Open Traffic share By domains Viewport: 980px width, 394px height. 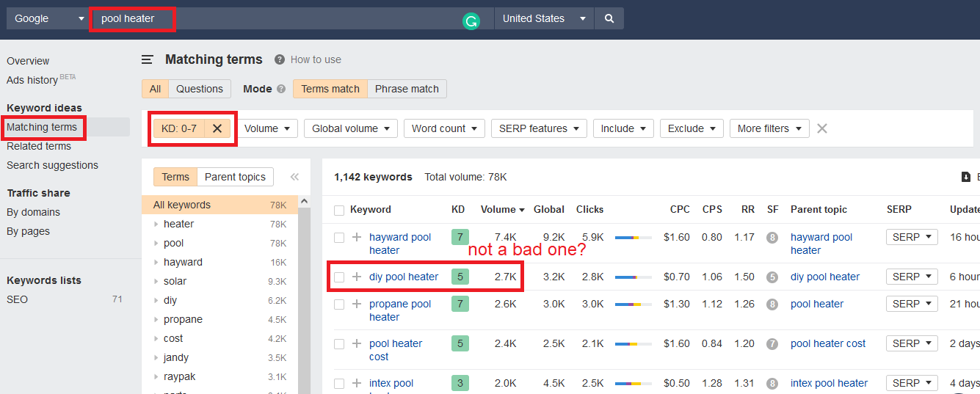click(34, 212)
